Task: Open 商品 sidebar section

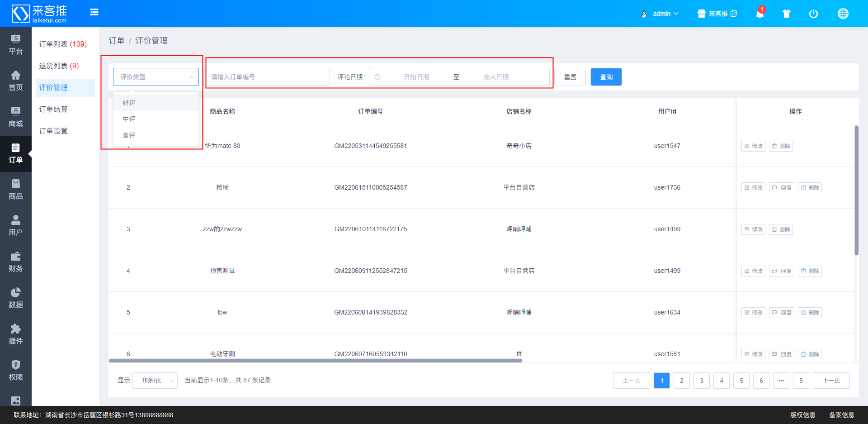Action: point(16,190)
